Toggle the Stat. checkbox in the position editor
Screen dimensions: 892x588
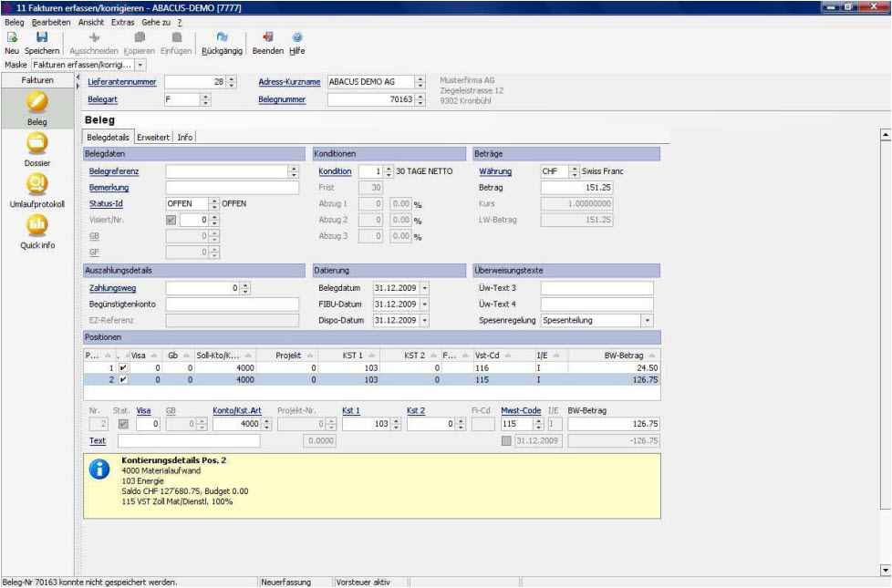123,424
